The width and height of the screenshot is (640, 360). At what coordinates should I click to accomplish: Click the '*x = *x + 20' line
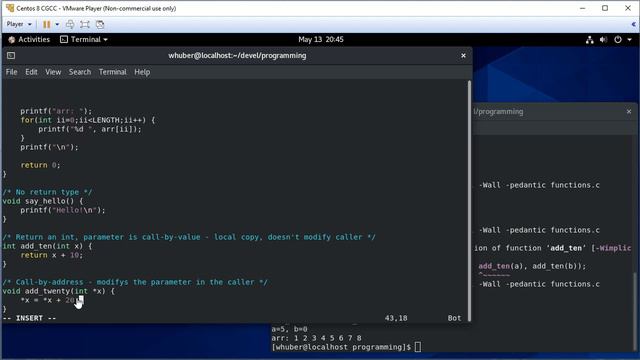tap(48, 300)
